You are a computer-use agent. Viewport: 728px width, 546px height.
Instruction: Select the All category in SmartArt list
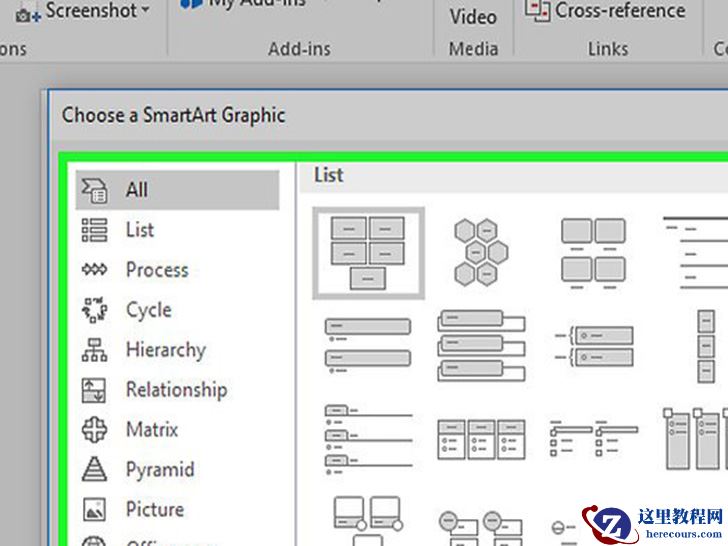[177, 190]
